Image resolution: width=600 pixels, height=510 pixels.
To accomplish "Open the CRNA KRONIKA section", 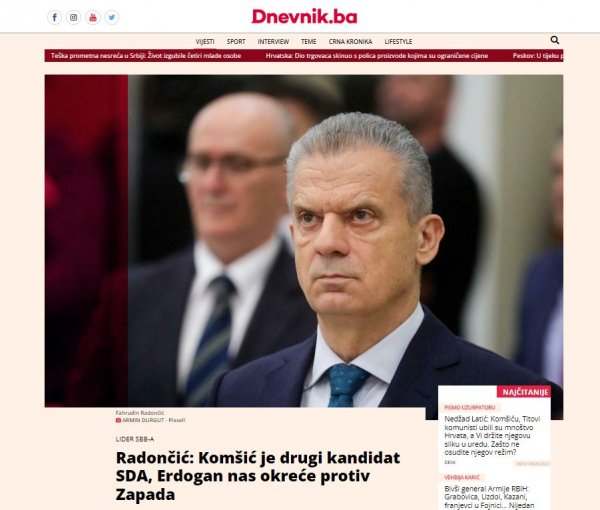I will click(350, 41).
